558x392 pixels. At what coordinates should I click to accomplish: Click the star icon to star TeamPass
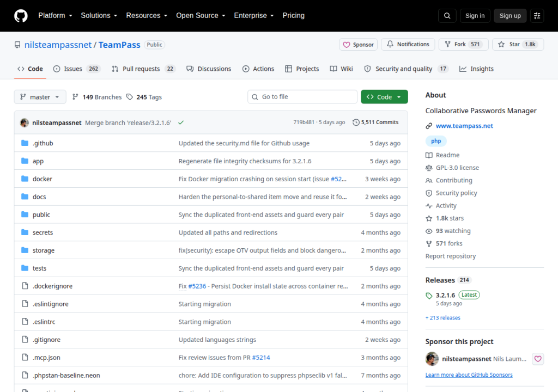[x=501, y=44]
